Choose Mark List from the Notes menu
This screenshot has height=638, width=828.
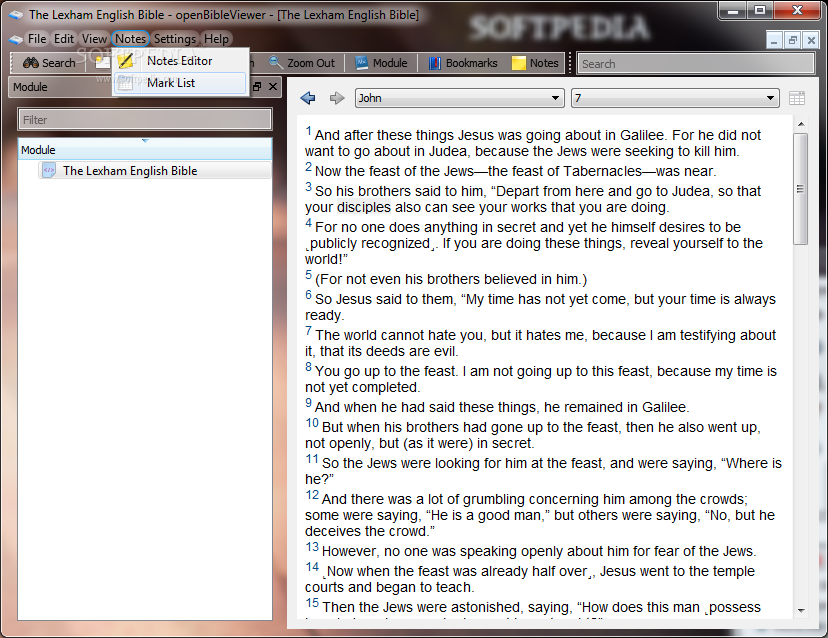(x=180, y=83)
